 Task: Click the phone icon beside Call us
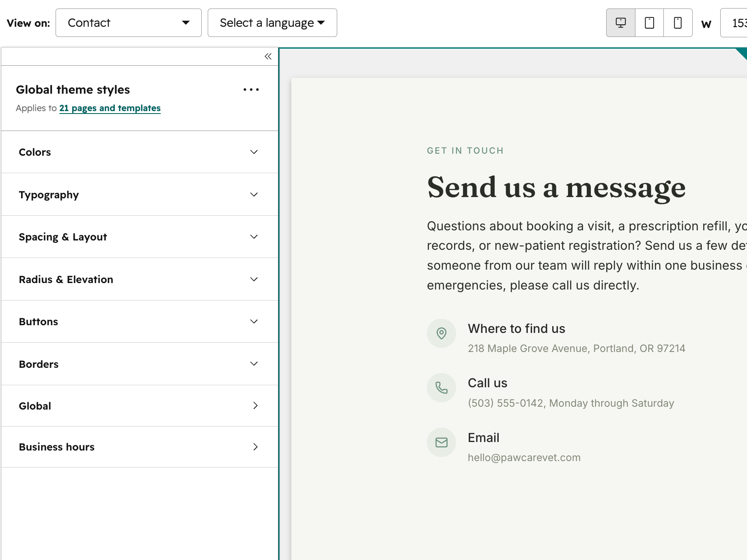click(x=441, y=388)
